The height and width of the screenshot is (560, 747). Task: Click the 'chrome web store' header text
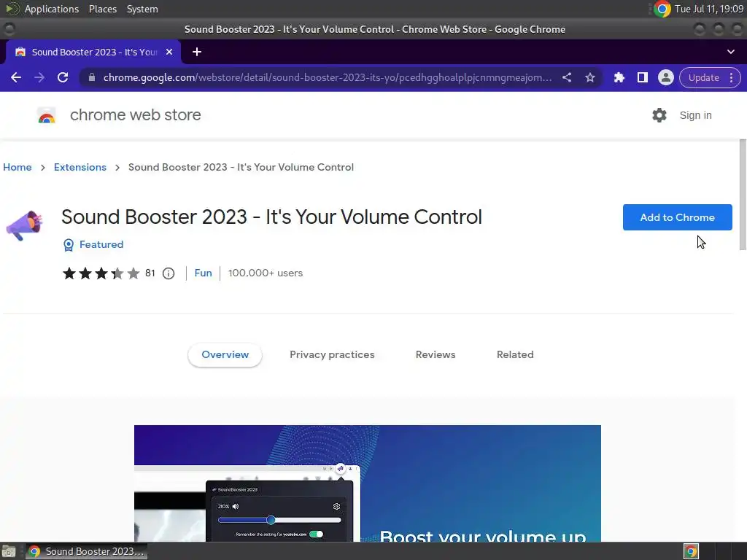pos(135,115)
